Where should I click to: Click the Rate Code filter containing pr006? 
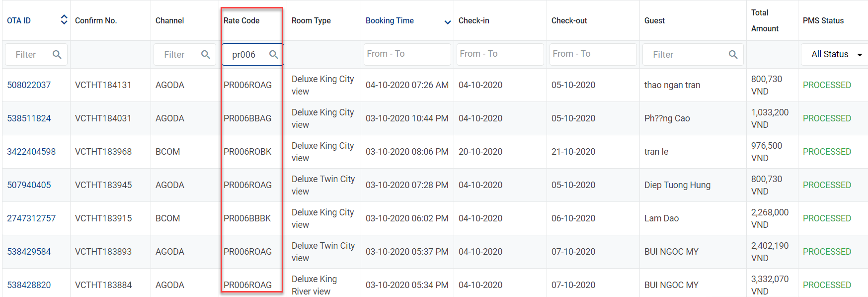[247, 55]
